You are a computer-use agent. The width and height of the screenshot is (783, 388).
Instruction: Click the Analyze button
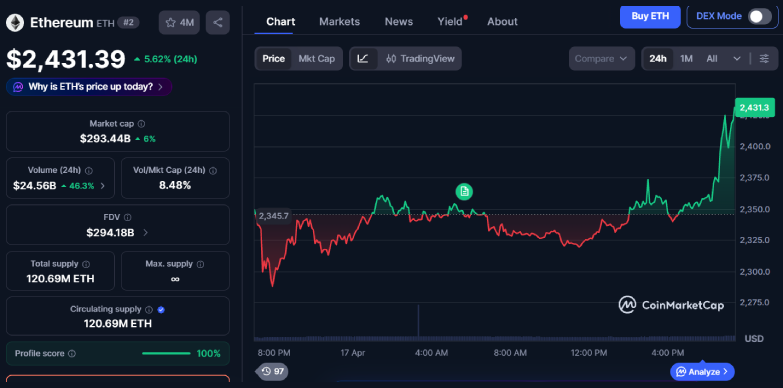702,372
